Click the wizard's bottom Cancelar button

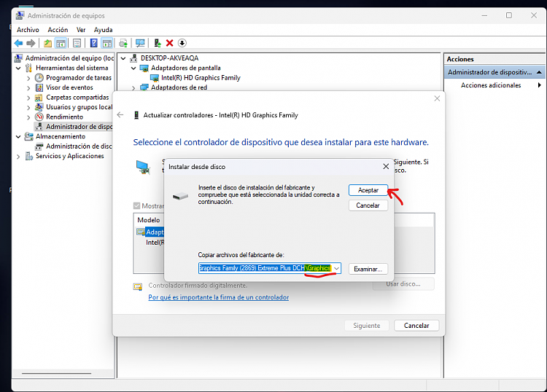click(x=416, y=326)
